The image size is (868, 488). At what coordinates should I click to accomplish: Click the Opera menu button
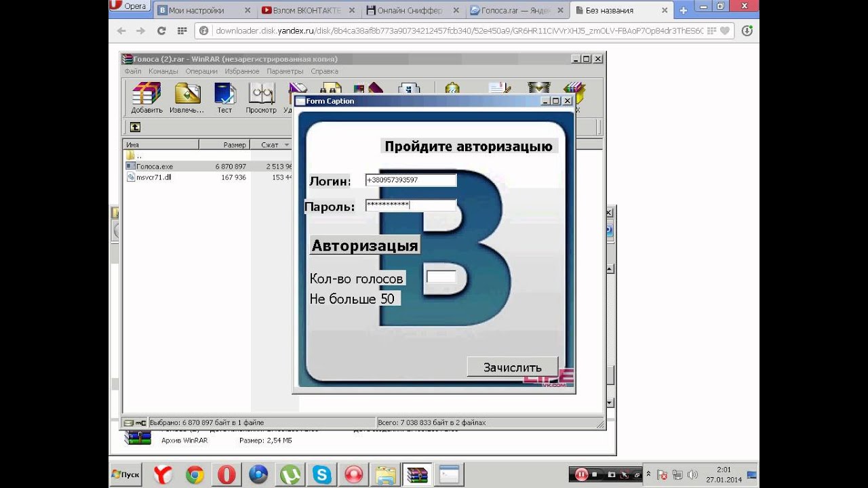130,6
